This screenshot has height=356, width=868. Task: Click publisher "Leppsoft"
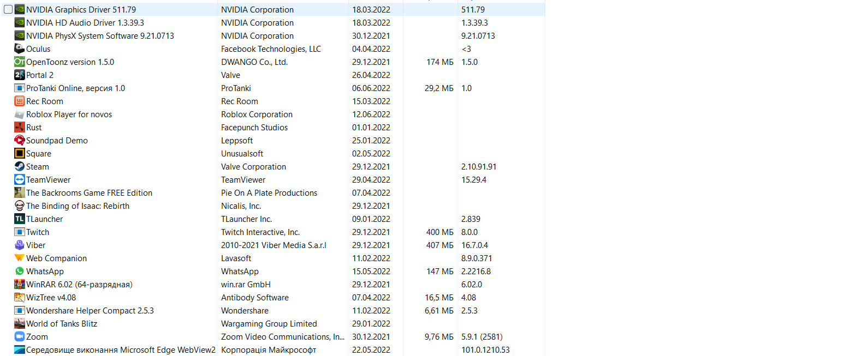pos(237,141)
